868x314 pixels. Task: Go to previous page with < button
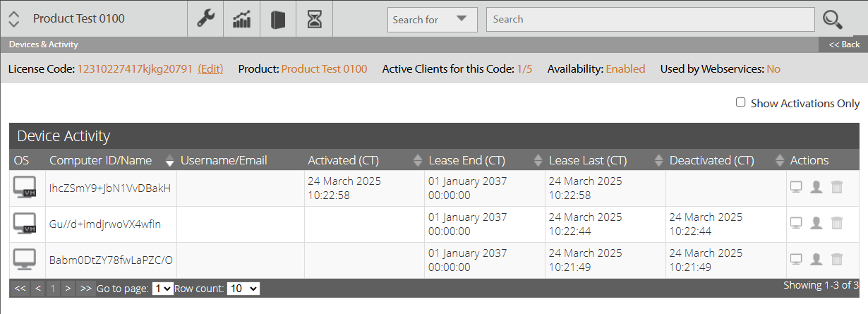pos(38,288)
